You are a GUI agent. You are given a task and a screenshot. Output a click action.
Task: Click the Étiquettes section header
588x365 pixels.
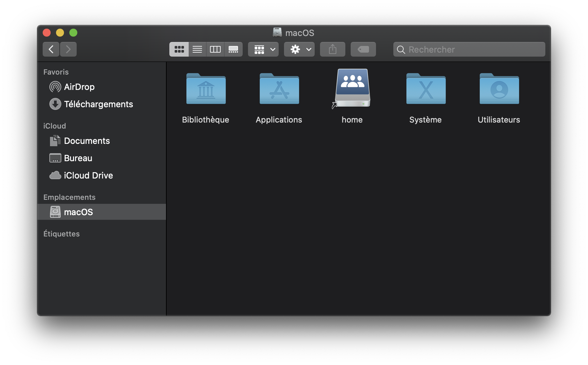62,234
